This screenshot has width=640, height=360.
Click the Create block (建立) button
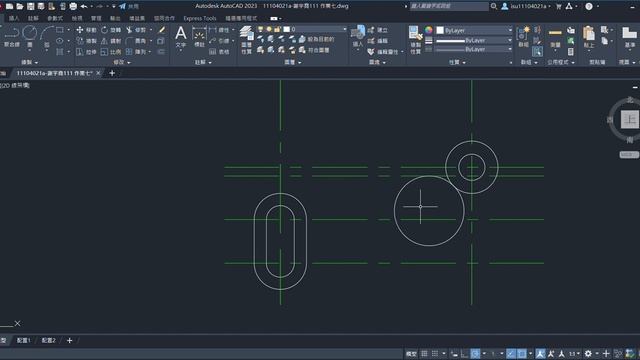[x=378, y=30]
